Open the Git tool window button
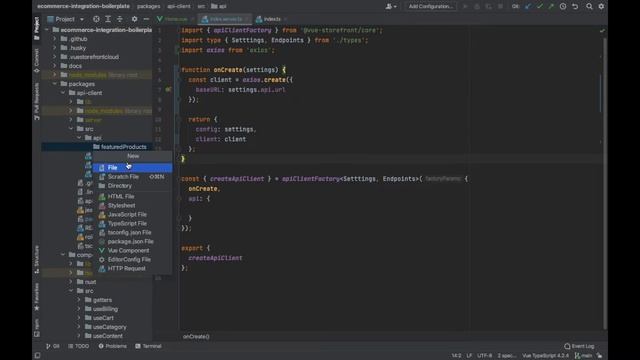Screen dimensions: 640x360 click(x=53, y=346)
